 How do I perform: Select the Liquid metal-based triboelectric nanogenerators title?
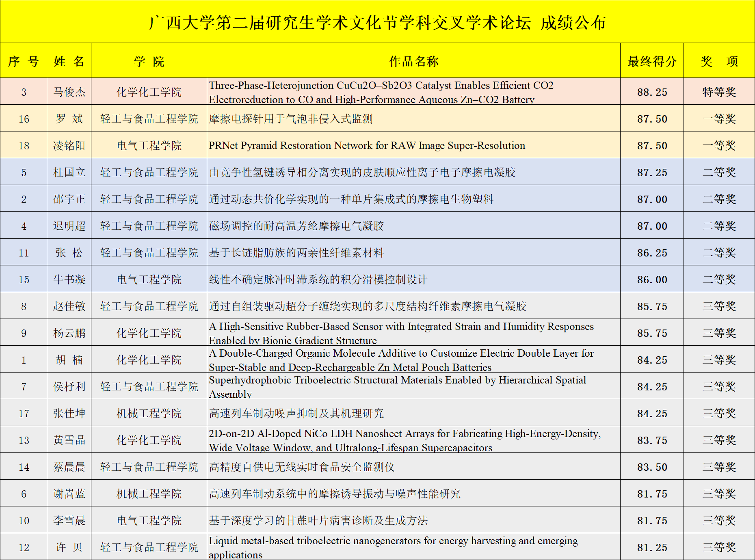[393, 547]
